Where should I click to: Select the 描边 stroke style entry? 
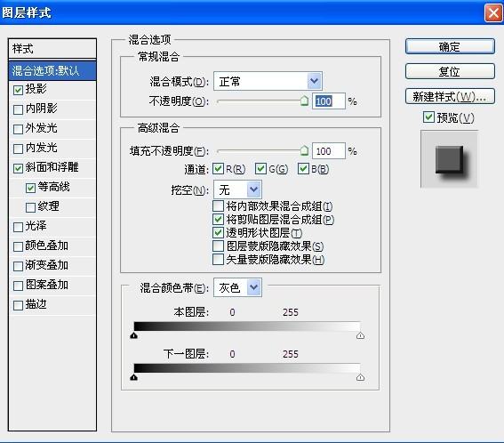tap(52, 304)
